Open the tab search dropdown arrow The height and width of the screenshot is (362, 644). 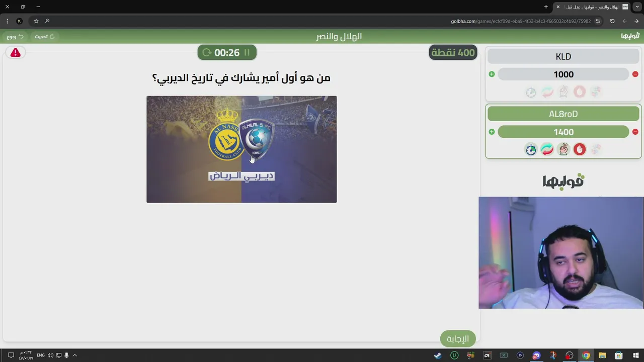(x=637, y=7)
